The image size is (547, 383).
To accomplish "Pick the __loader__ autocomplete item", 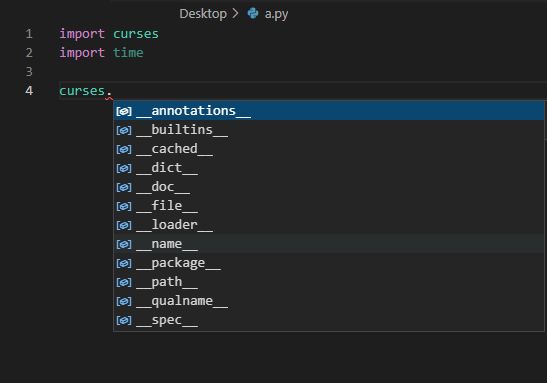I will tap(329, 225).
